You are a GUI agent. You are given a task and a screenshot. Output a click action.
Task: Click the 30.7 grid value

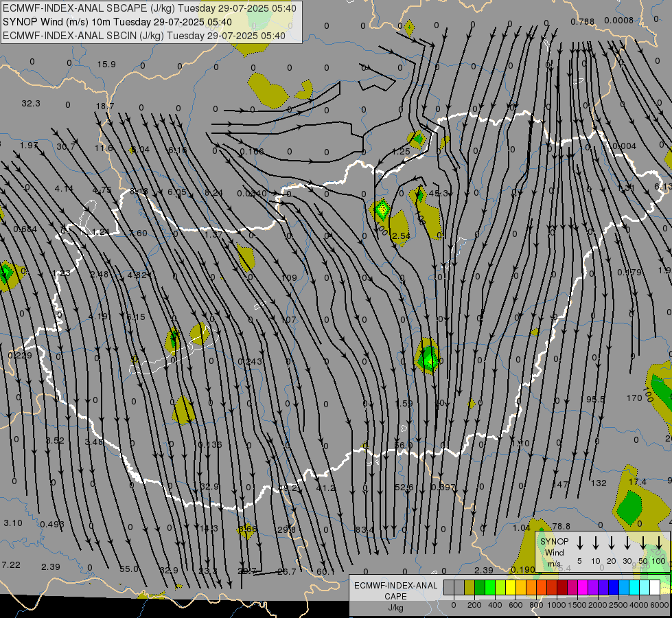(66, 147)
